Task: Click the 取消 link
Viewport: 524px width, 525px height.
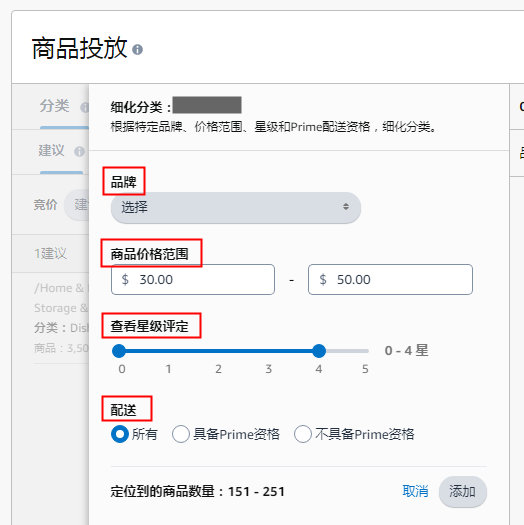Action: 415,492
